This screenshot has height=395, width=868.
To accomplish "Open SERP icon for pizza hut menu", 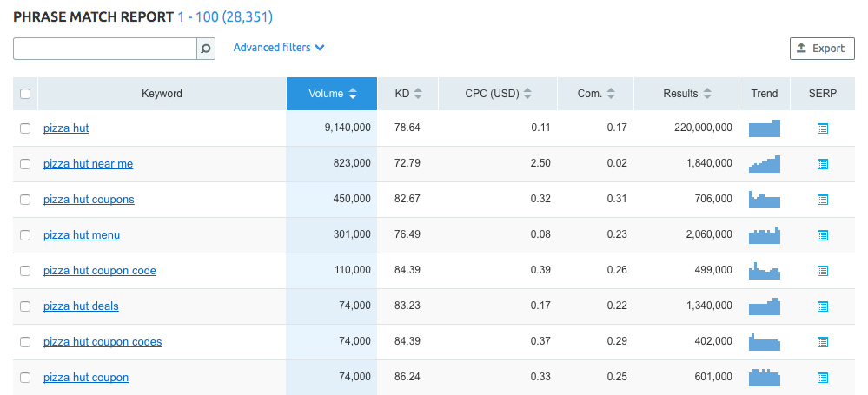I will (823, 235).
